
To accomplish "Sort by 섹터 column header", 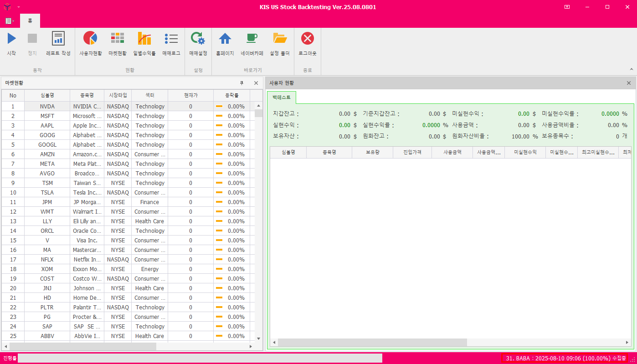I will coord(150,95).
